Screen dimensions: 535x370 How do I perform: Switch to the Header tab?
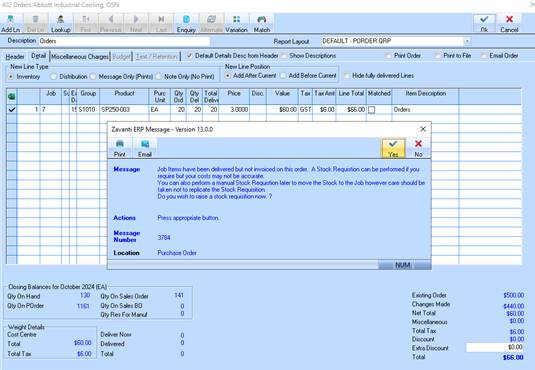[x=15, y=56]
